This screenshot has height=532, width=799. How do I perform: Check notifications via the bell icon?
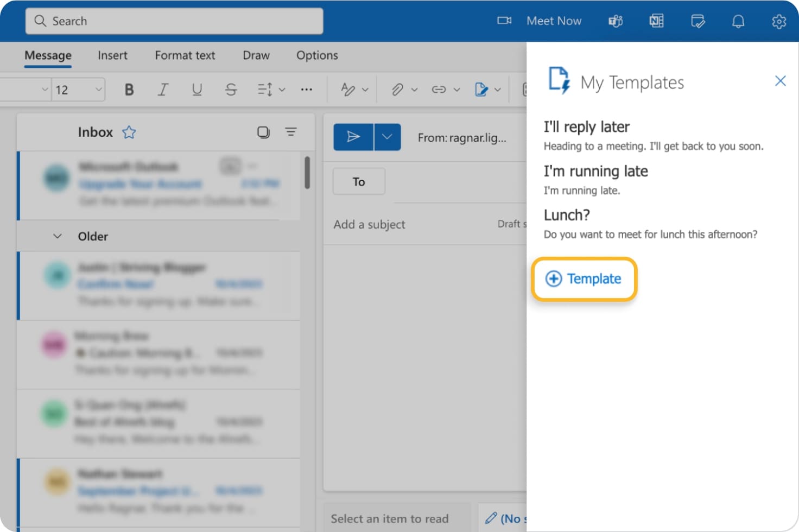(738, 21)
